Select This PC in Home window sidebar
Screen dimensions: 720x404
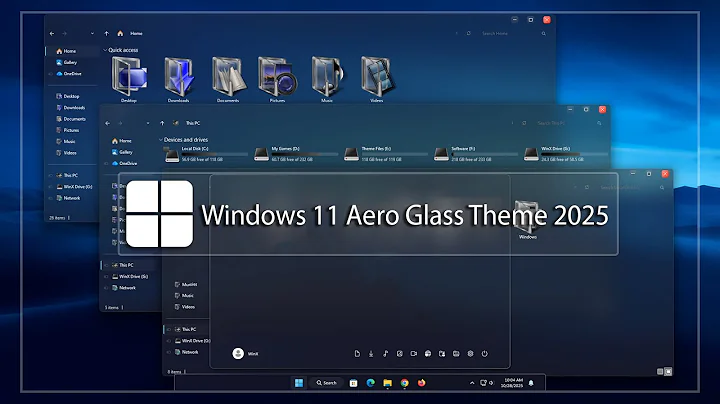click(x=67, y=175)
